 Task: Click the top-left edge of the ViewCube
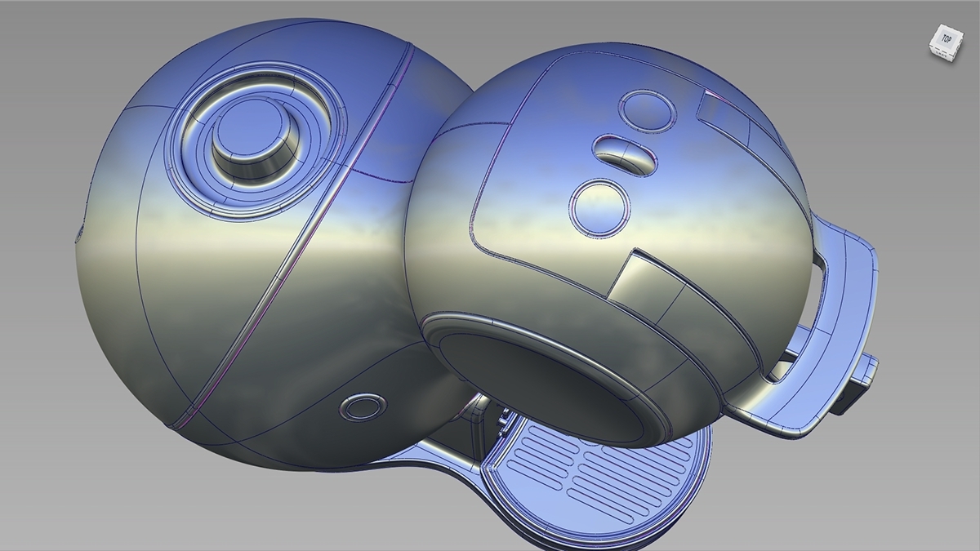point(938,47)
